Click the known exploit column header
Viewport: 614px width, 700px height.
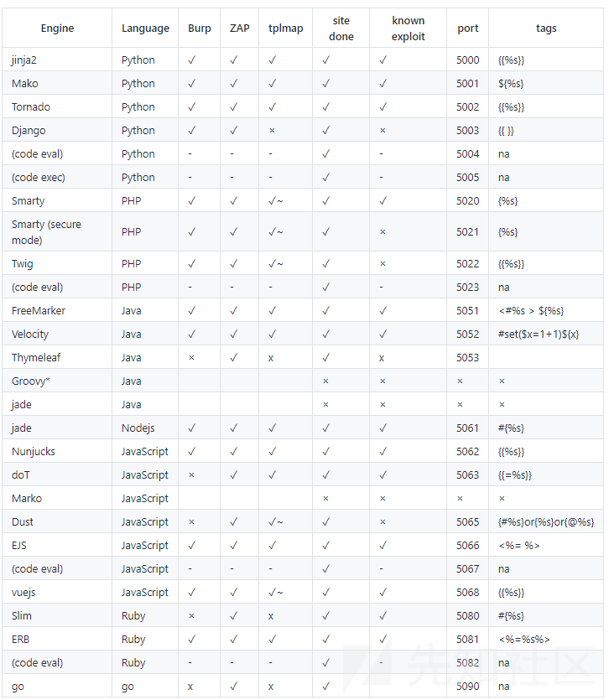pyautogui.click(x=408, y=29)
